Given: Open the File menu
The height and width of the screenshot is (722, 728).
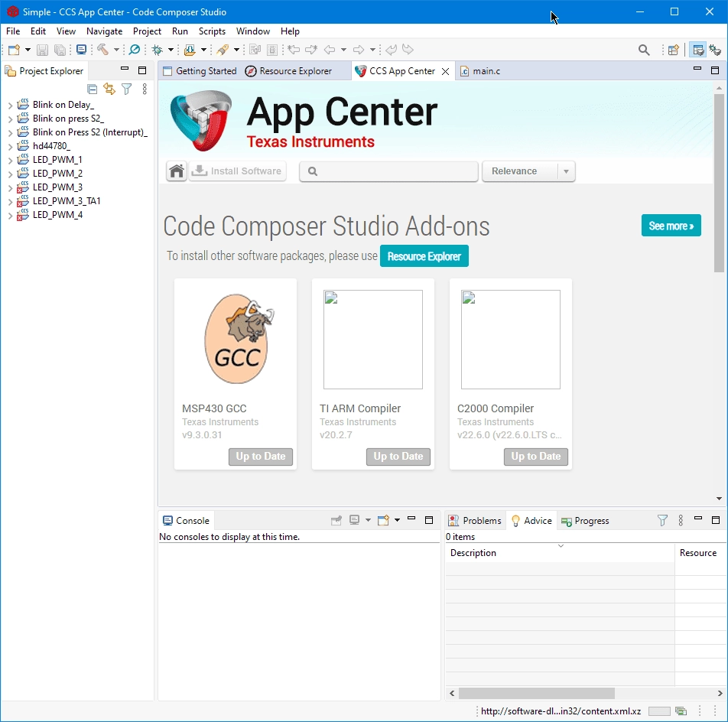Looking at the screenshot, I should pos(13,31).
